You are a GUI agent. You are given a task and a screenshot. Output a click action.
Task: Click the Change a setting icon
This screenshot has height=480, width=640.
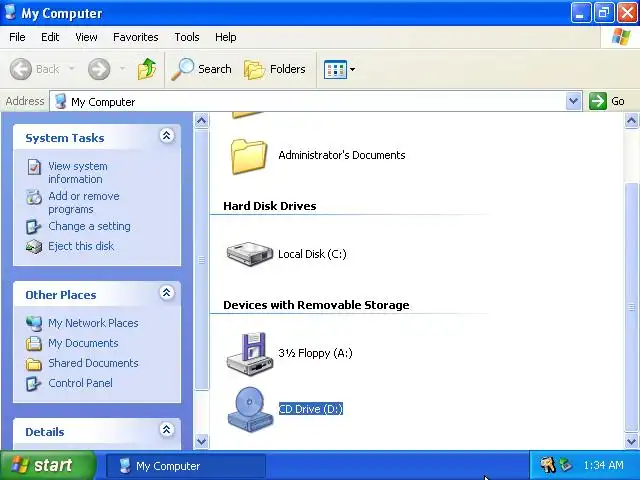[33, 227]
